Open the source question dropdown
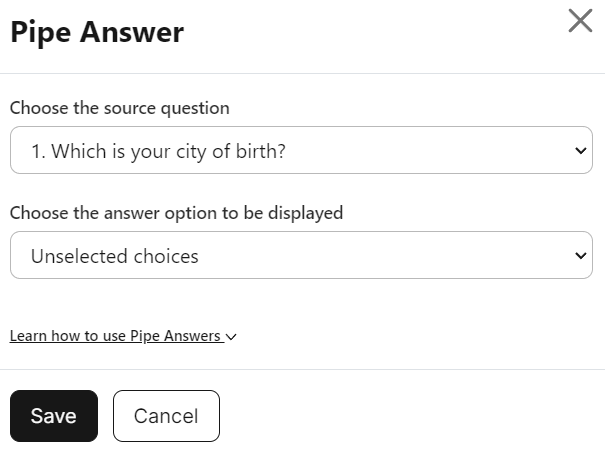Viewport: 605px width, 449px height. point(301,151)
